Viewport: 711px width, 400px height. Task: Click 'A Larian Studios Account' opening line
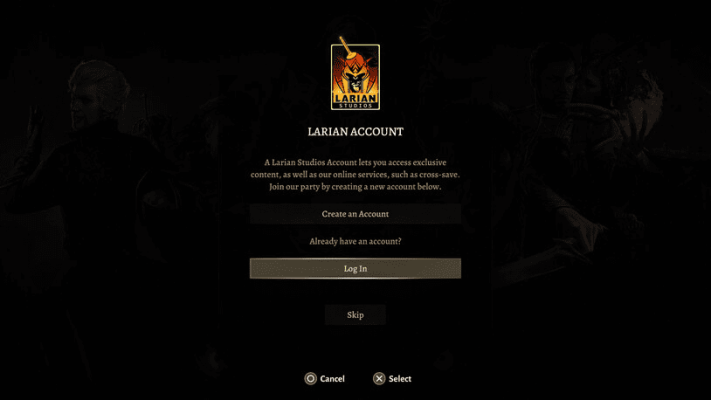pos(311,162)
